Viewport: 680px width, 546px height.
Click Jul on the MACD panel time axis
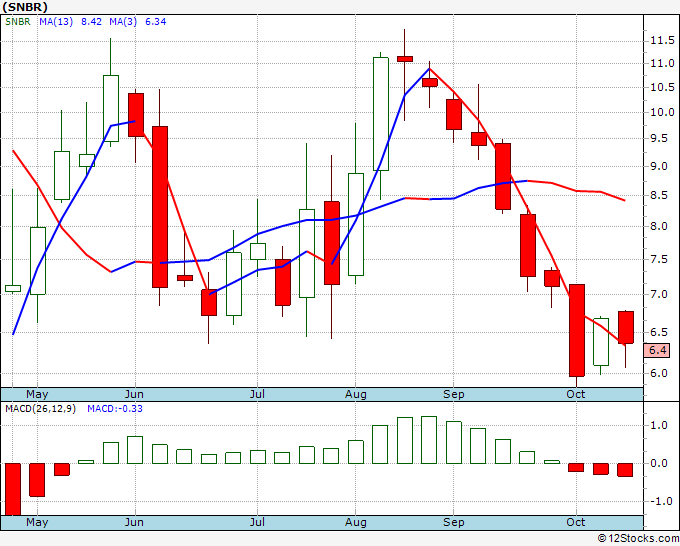(257, 522)
